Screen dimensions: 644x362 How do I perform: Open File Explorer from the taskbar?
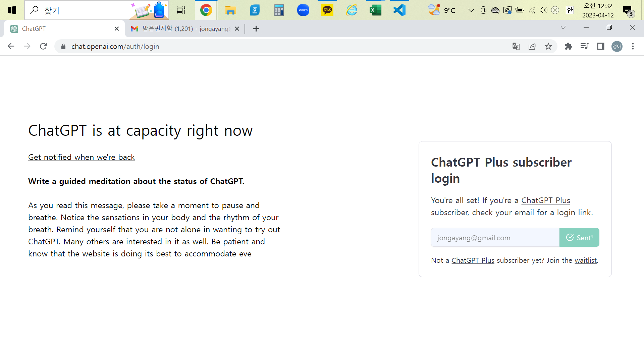tap(230, 10)
